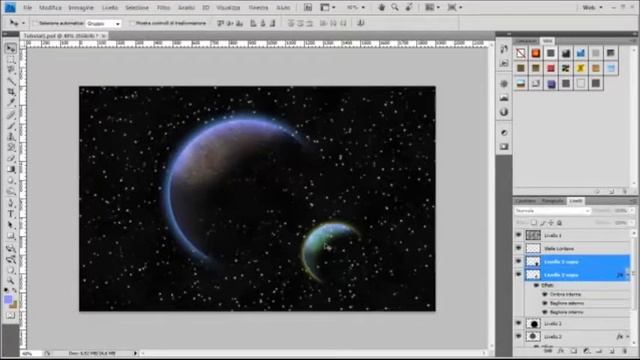Open the Immagine menu
Screen dimensions: 640x360
pos(81,8)
